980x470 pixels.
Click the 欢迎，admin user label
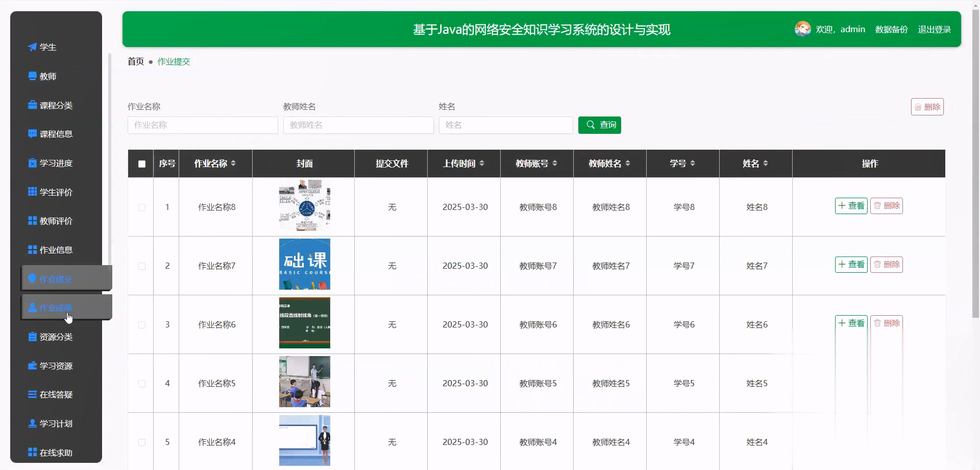pos(840,29)
